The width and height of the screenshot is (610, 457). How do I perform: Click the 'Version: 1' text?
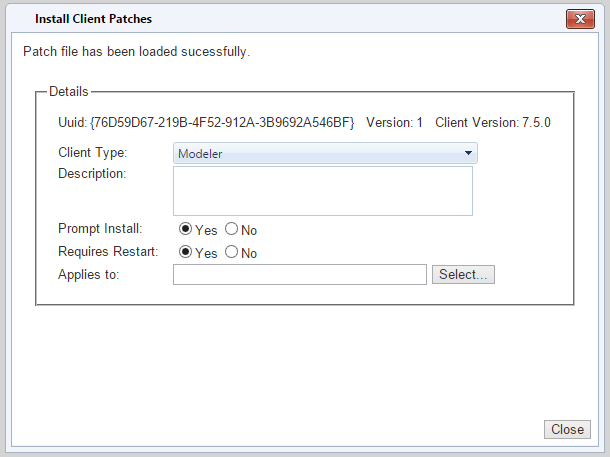[394, 123]
